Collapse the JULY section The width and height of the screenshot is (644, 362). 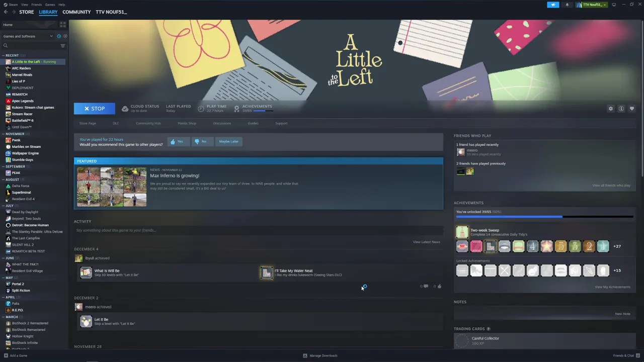[9, 206]
